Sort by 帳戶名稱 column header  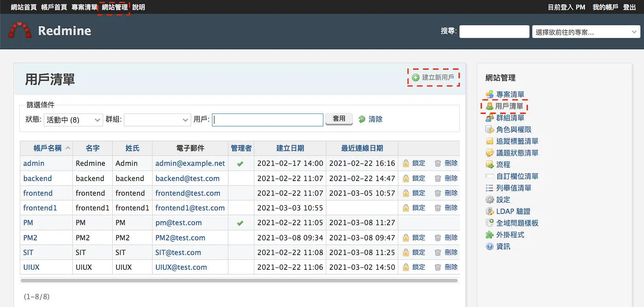(x=47, y=148)
